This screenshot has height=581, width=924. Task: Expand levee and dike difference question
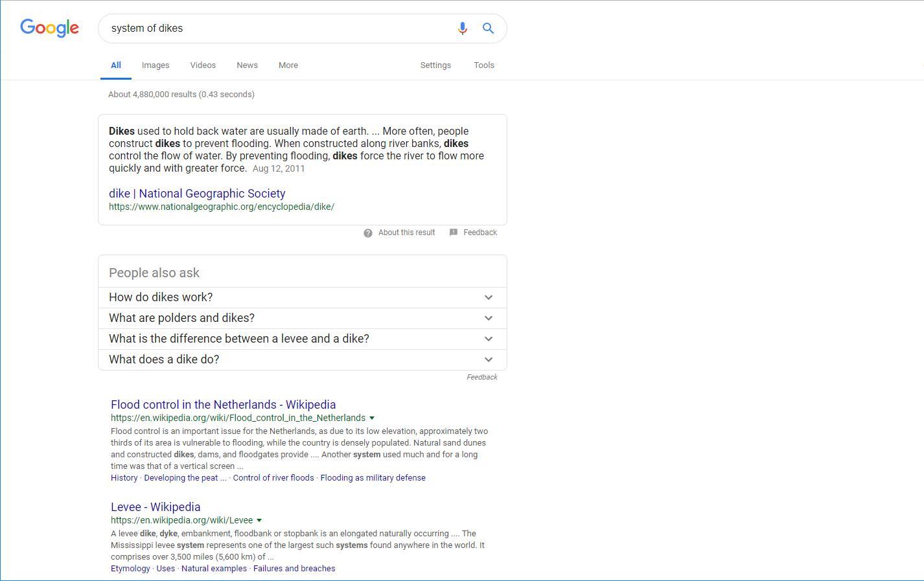(303, 339)
